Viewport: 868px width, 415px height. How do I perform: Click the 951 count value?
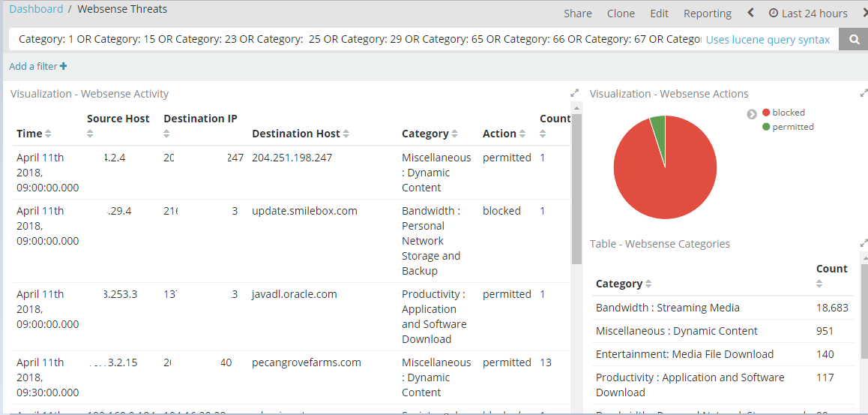pos(825,331)
